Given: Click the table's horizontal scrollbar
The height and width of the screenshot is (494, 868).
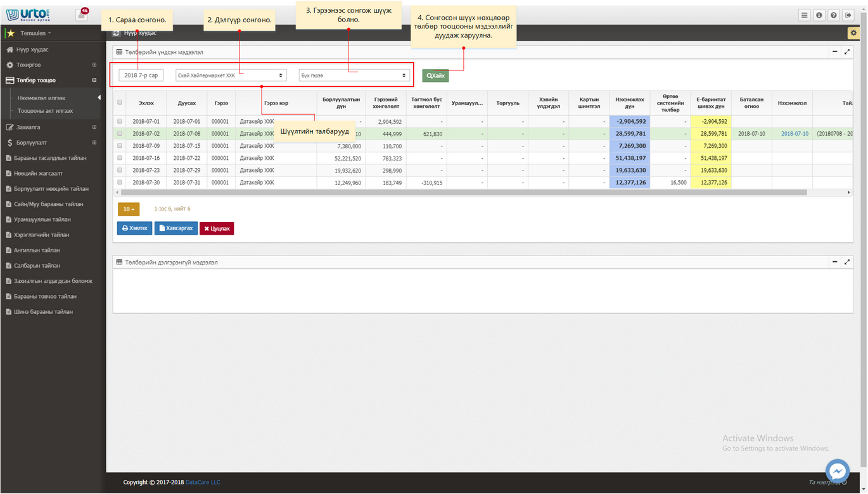Looking at the screenshot, I should (463, 192).
